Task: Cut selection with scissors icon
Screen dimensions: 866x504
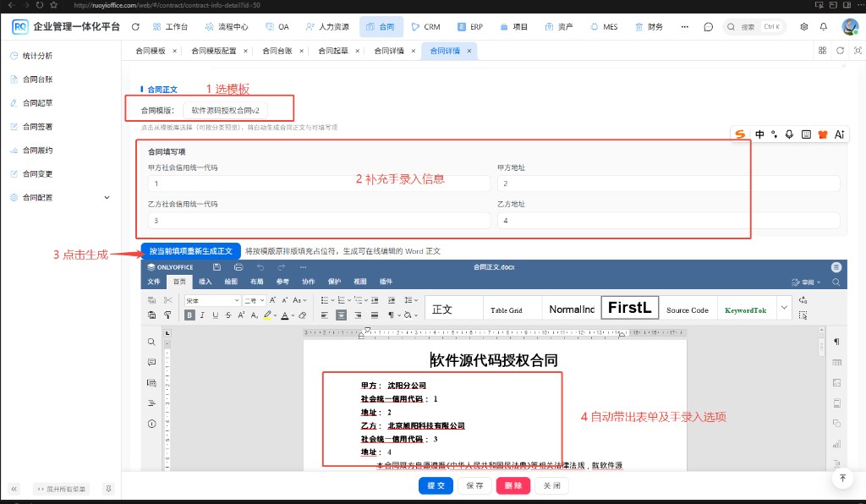Action: (x=168, y=299)
